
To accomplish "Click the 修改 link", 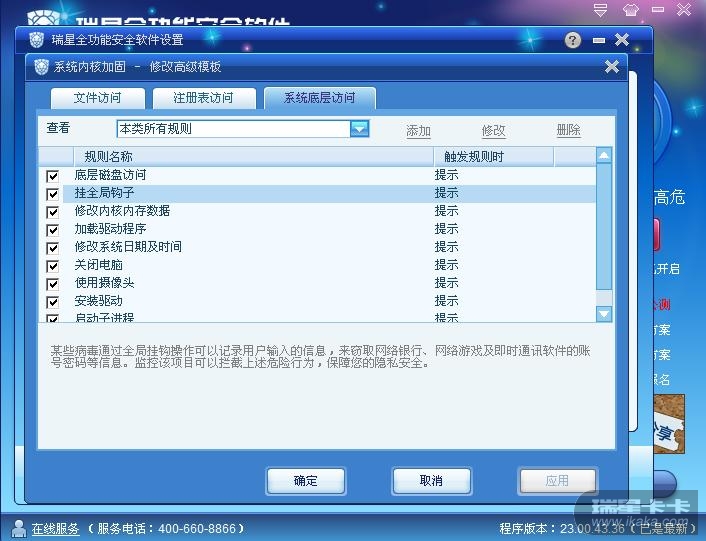I will (x=493, y=131).
